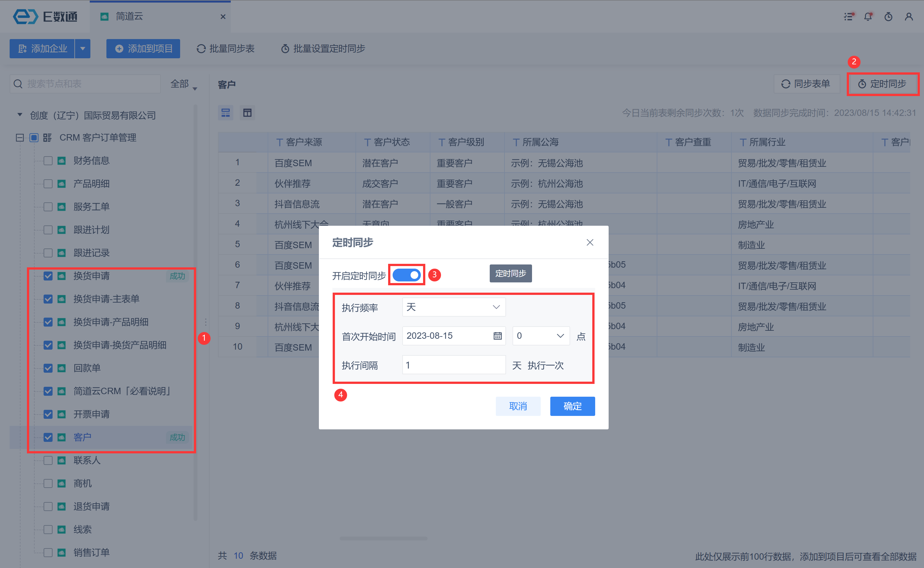
Task: Click the task list icon in header
Action: point(848,17)
